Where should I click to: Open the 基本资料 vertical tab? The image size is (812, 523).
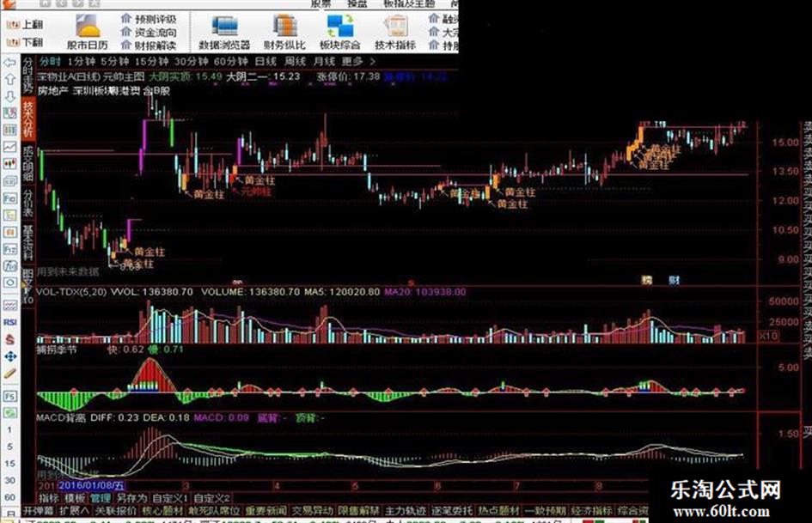[28, 242]
